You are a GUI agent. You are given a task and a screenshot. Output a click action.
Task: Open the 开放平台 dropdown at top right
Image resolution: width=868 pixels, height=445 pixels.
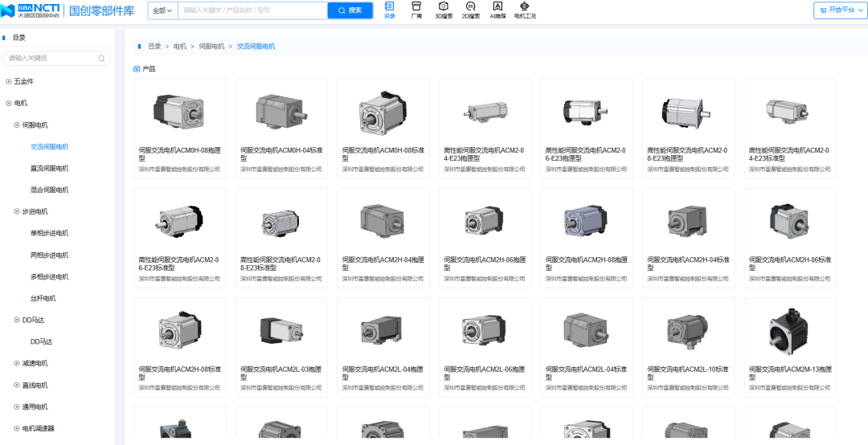(841, 10)
